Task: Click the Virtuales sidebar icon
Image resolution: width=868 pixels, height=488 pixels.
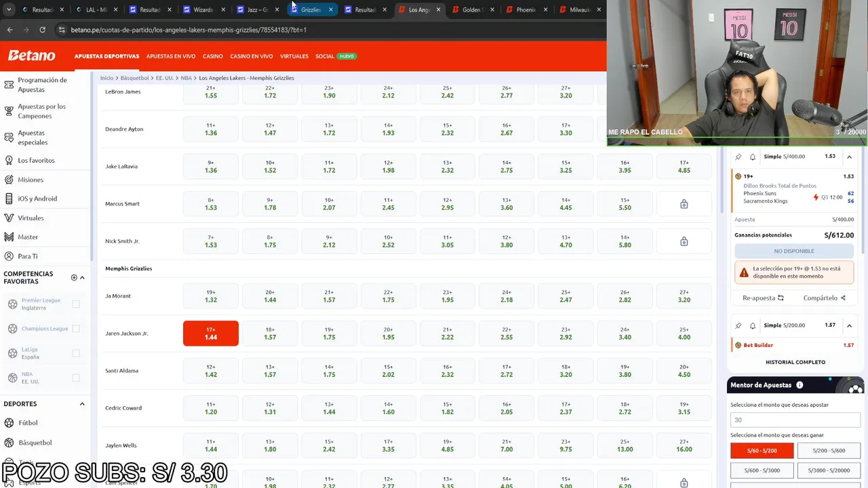Action: (9, 218)
